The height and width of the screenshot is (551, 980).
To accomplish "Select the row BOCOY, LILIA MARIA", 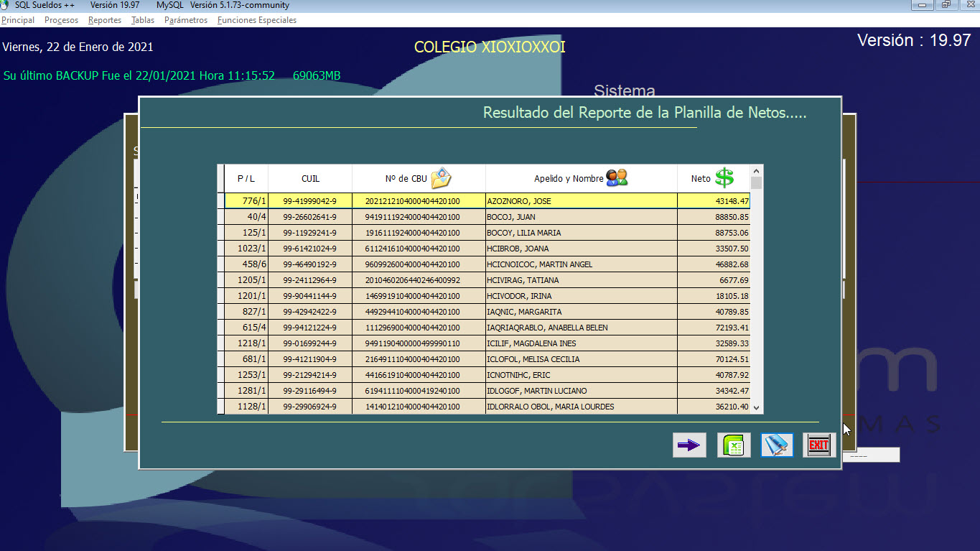I will click(x=487, y=233).
